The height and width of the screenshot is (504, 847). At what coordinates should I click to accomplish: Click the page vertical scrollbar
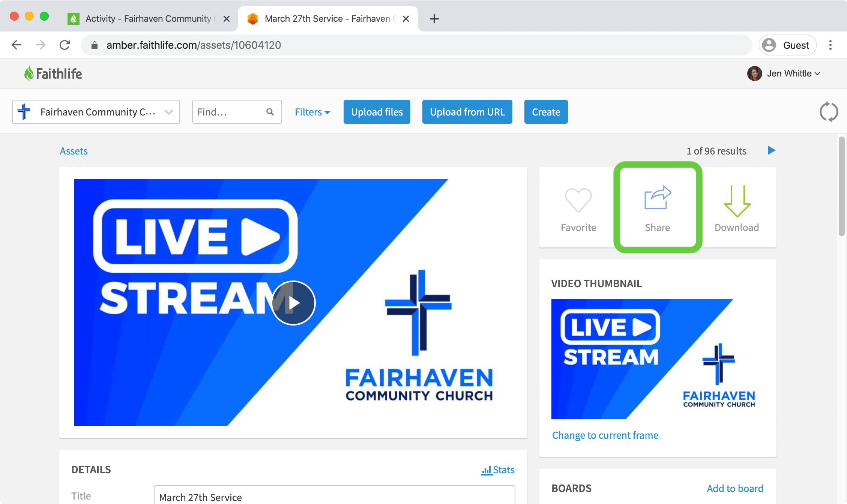842,187
